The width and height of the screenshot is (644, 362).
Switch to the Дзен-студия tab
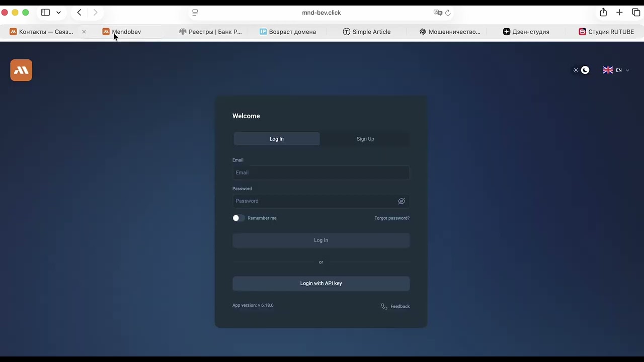526,32
